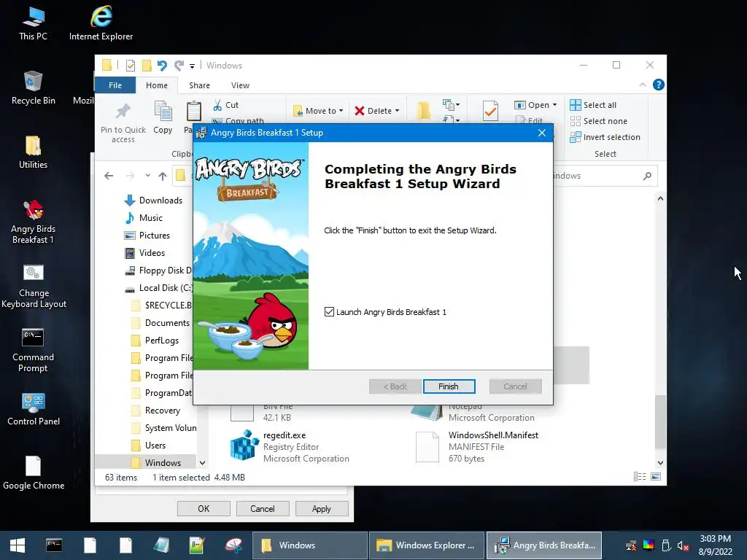The height and width of the screenshot is (560, 747).
Task: Click the Properties checkmark icon in ribbon
Action: pos(490,111)
